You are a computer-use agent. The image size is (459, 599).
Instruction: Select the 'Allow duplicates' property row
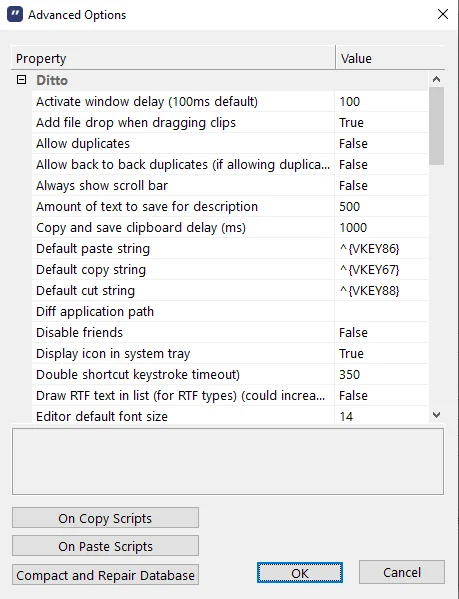183,144
